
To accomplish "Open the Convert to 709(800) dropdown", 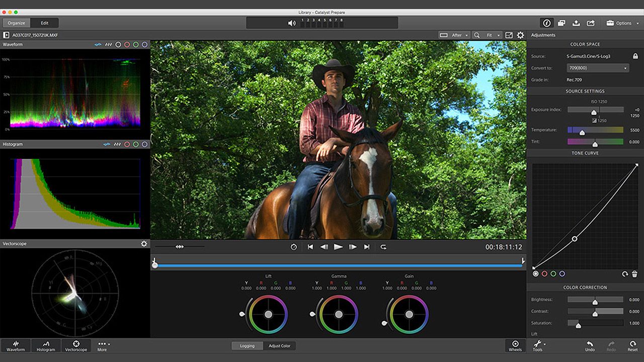I will coord(597,68).
